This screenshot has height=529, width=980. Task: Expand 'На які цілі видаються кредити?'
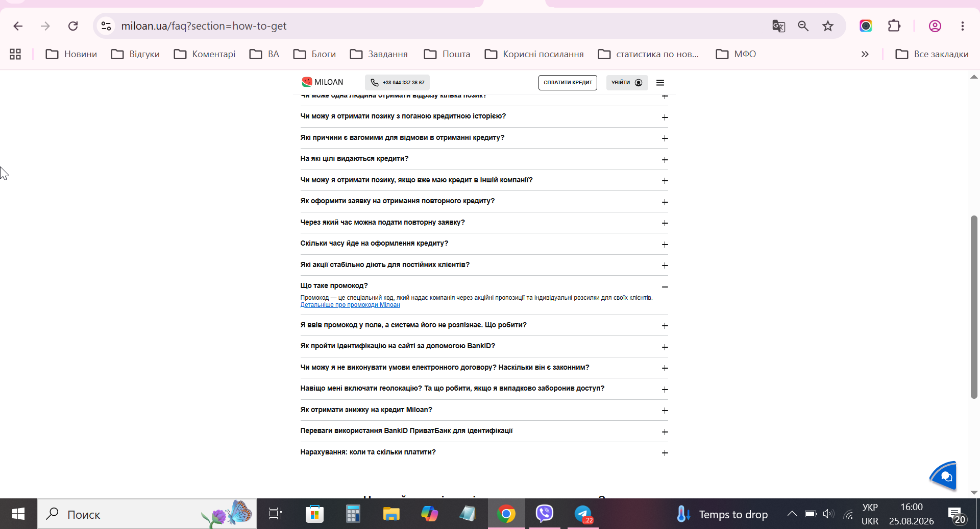click(484, 159)
